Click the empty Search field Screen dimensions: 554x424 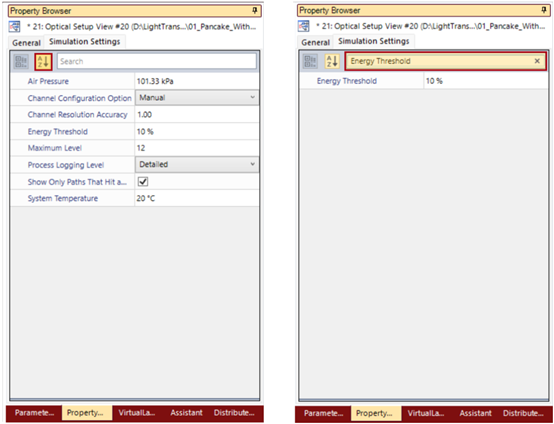157,61
